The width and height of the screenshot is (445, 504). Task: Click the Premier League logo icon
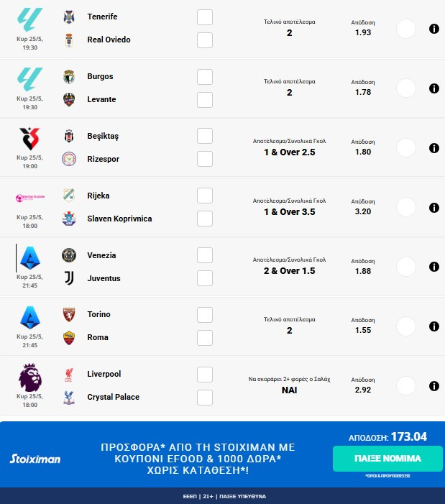pos(31,377)
